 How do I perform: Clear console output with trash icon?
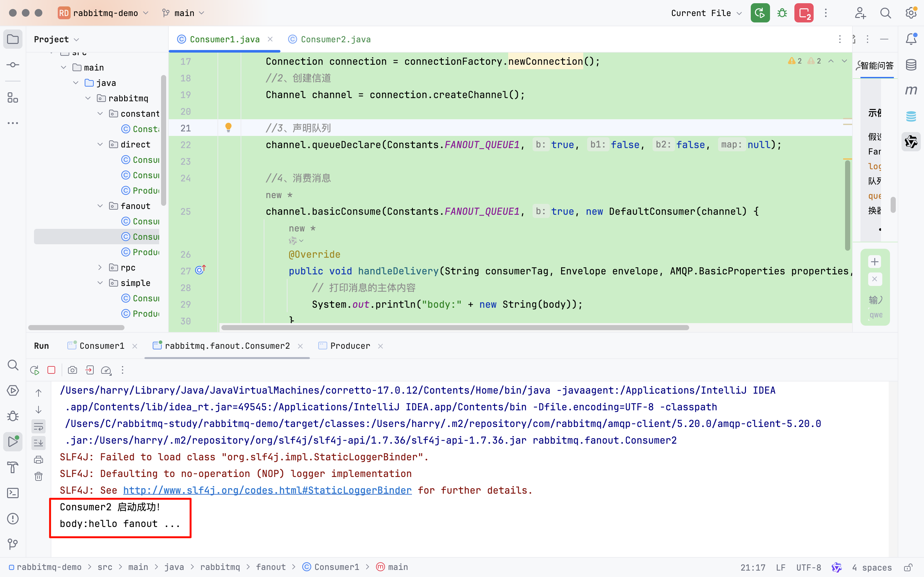pyautogui.click(x=38, y=476)
